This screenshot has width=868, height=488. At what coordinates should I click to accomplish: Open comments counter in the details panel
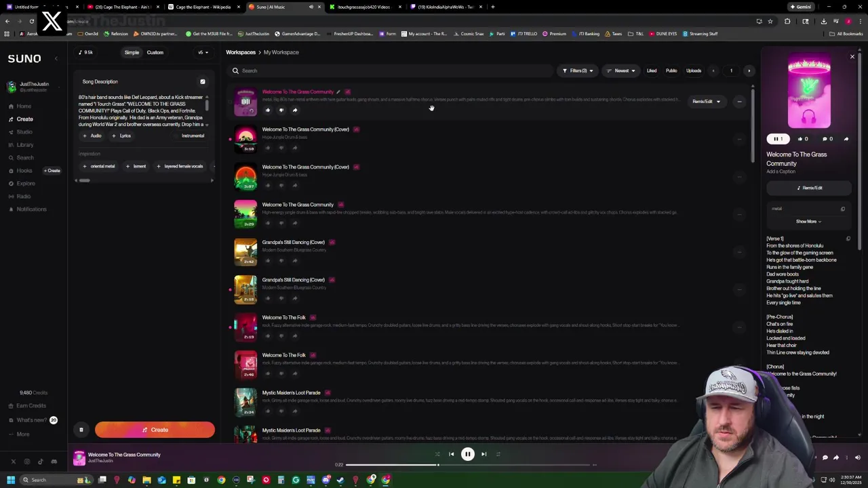click(x=827, y=139)
